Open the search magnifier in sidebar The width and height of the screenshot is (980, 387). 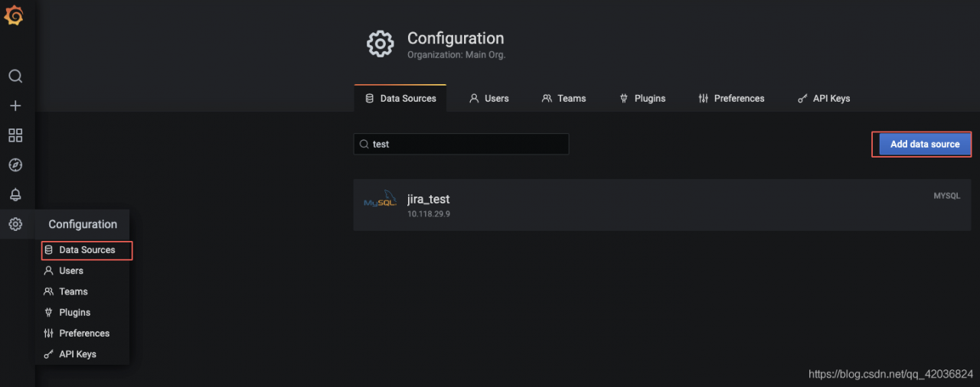[15, 76]
